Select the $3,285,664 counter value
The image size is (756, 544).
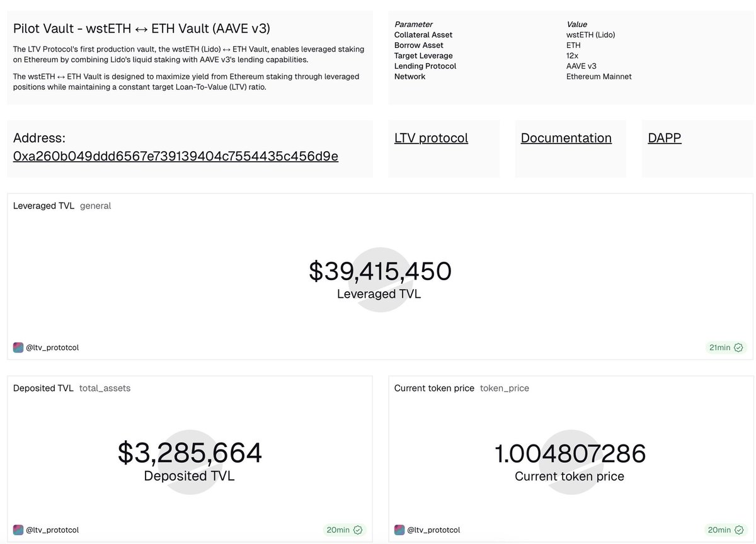click(190, 453)
